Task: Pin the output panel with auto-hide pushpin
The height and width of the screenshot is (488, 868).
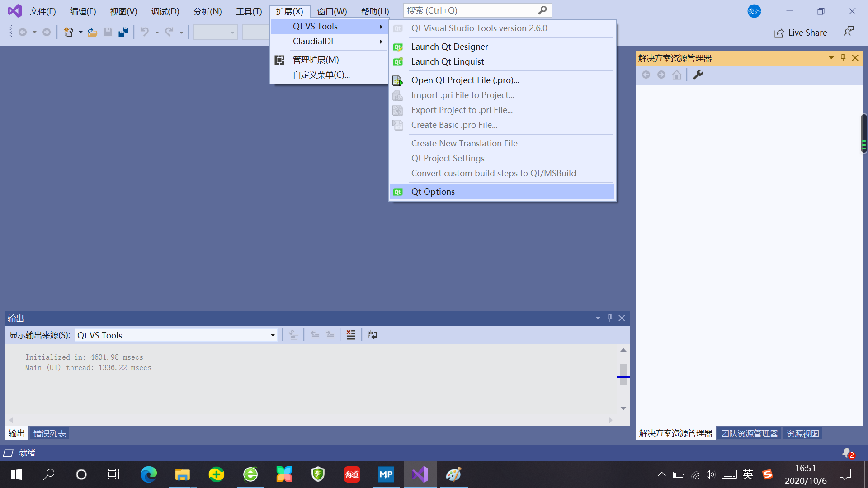Action: tap(610, 318)
